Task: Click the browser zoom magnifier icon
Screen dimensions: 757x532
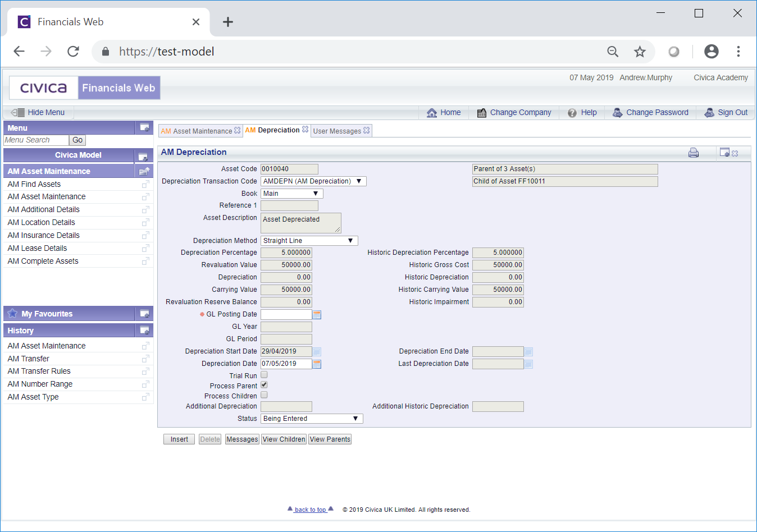Action: 613,52
